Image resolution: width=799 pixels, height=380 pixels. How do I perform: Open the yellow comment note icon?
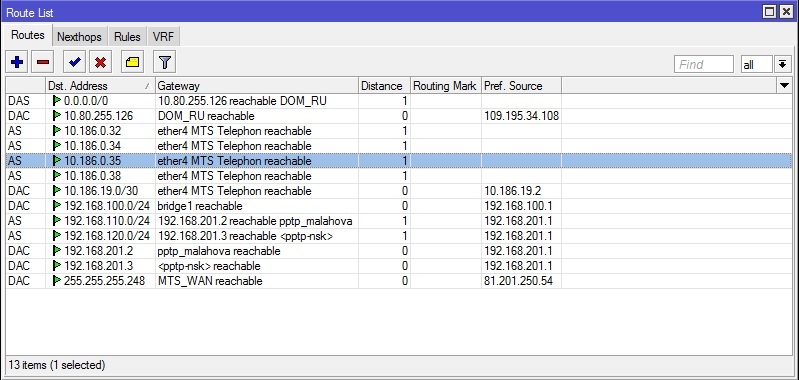coord(132,63)
